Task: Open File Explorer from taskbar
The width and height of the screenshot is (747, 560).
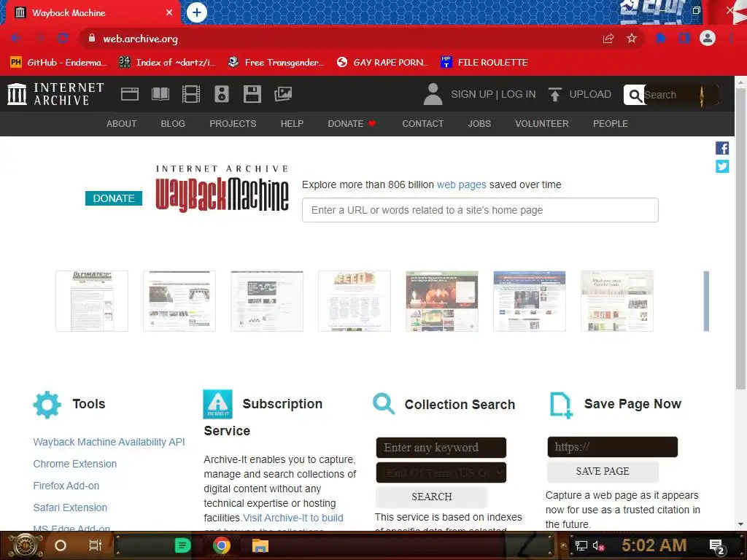Action: (260, 545)
